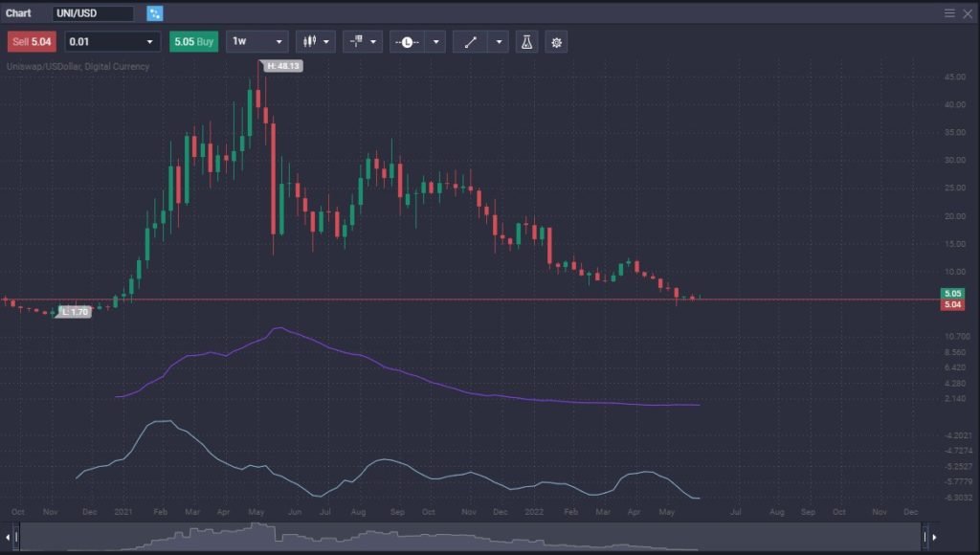Click the right scroll arrow of the timeline
Viewport: 980px width, 555px height.
[x=935, y=537]
